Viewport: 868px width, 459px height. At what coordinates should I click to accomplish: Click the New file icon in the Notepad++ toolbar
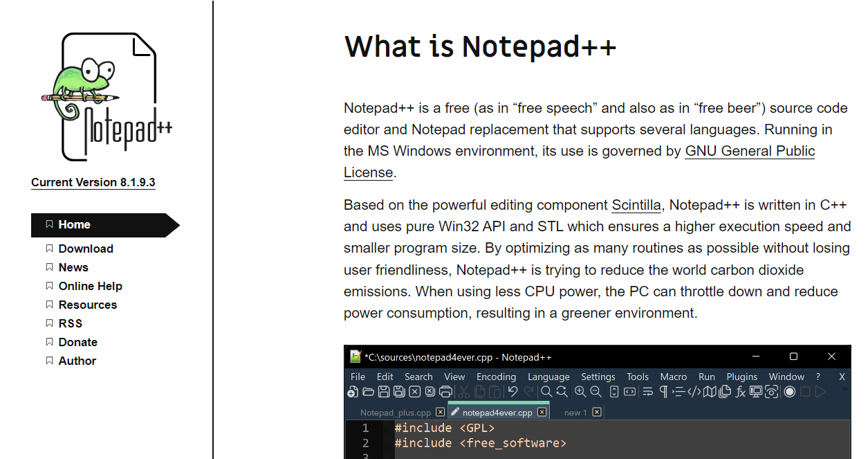[353, 392]
